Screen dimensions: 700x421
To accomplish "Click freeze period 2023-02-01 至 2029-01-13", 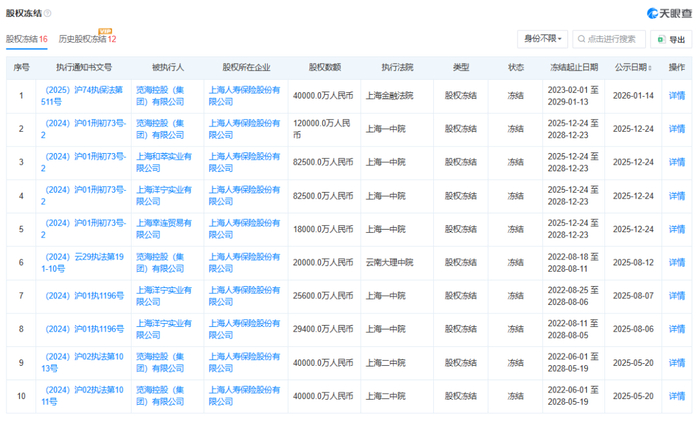I will pyautogui.click(x=573, y=96).
